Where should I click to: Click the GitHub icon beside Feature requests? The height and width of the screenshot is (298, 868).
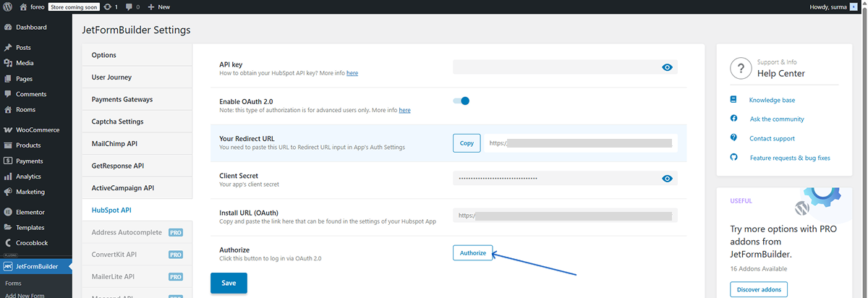pyautogui.click(x=733, y=157)
